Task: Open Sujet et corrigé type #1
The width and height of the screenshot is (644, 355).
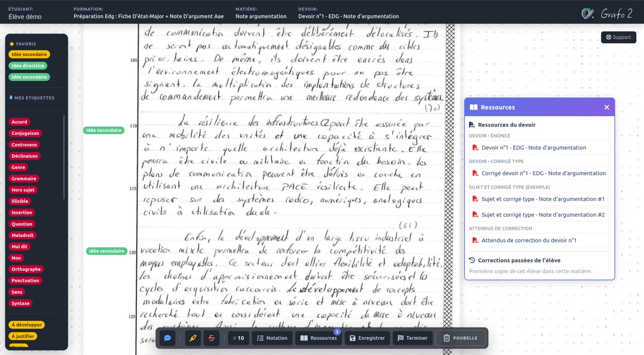Action: pos(539,199)
